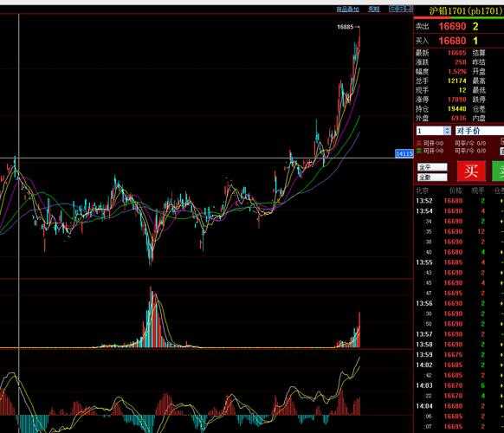Open the 对手价 price type dropdown

[x=480, y=131]
